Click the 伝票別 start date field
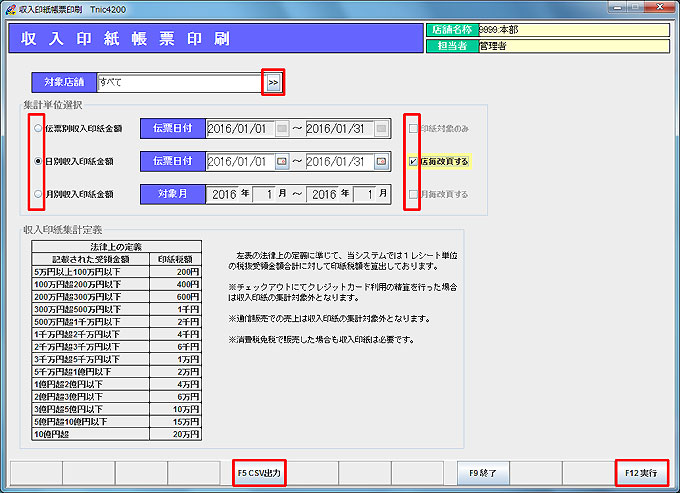Screen dimensions: 680x493 [x=239, y=129]
